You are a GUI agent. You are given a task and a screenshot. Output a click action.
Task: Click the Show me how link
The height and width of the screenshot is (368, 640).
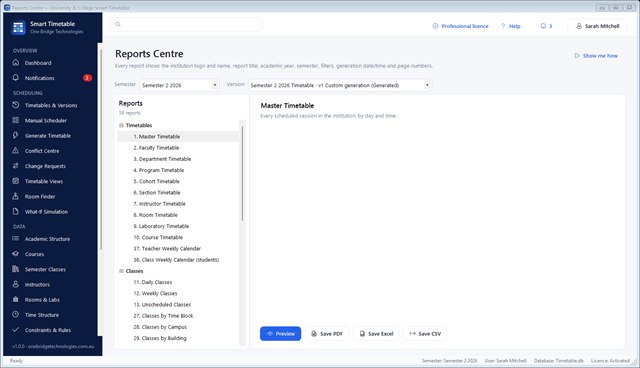tap(596, 55)
